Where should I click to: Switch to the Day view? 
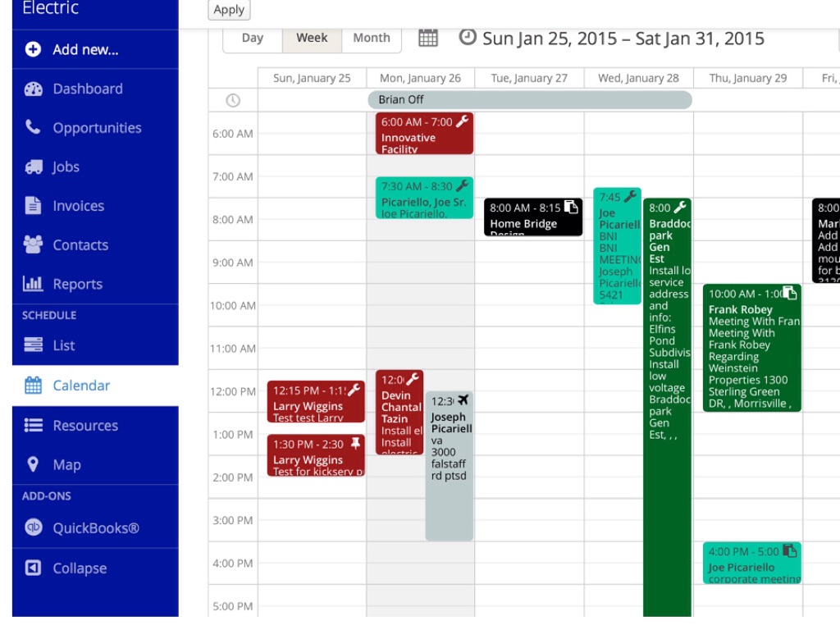[253, 38]
